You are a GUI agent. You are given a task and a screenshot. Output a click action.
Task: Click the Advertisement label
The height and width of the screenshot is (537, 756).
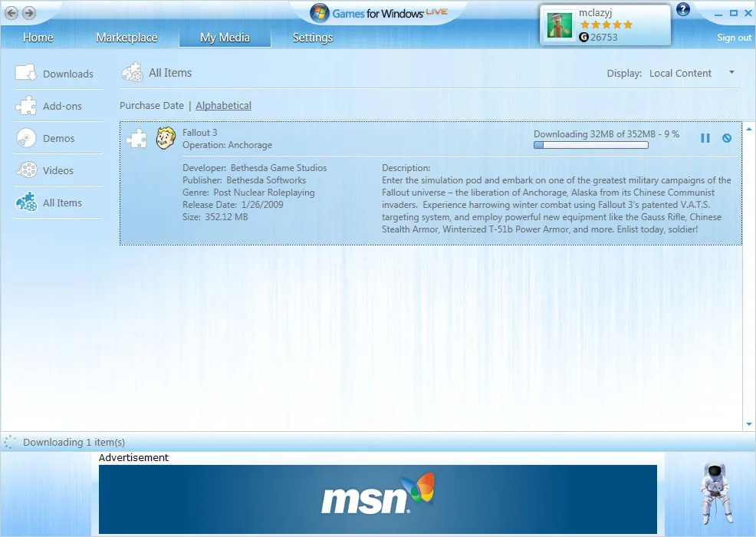tap(133, 458)
